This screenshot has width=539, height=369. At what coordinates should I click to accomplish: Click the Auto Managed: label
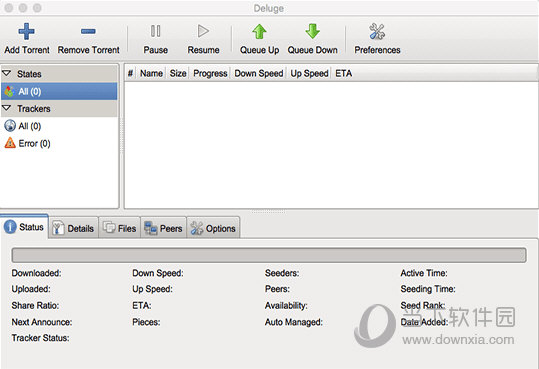[294, 322]
